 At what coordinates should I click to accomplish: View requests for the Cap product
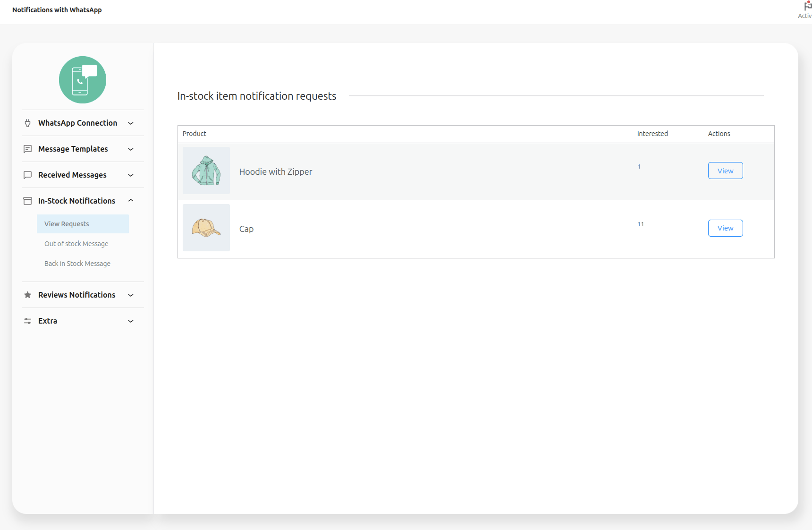725,228
